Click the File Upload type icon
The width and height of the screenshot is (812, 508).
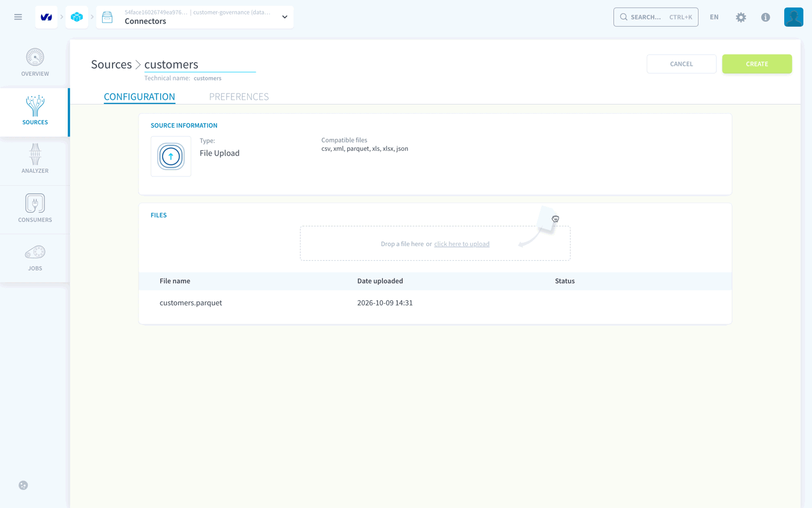click(x=171, y=156)
